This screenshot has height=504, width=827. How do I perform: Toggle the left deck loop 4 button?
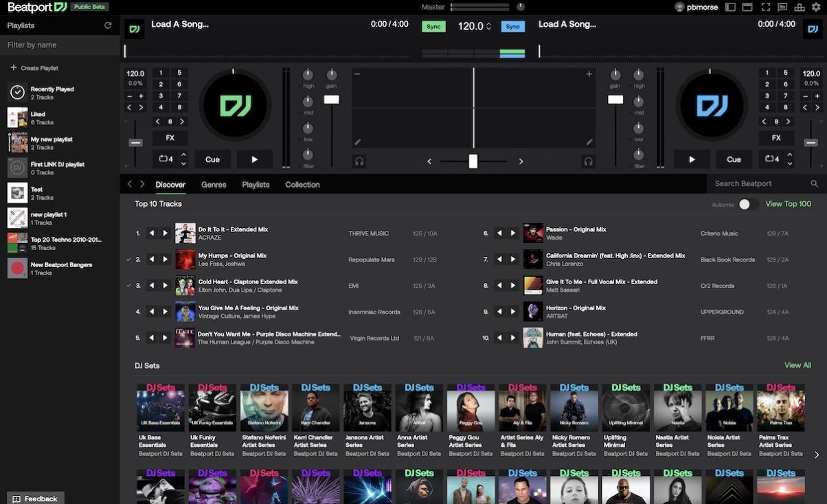166,159
